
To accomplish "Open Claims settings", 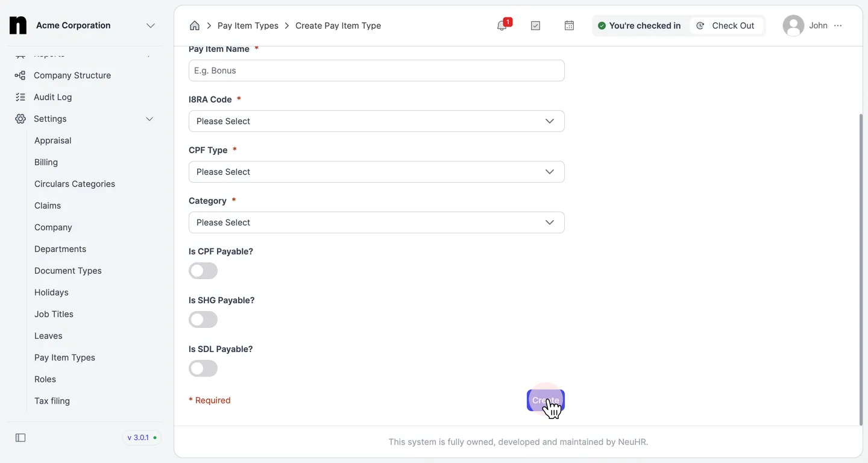I will pyautogui.click(x=48, y=206).
